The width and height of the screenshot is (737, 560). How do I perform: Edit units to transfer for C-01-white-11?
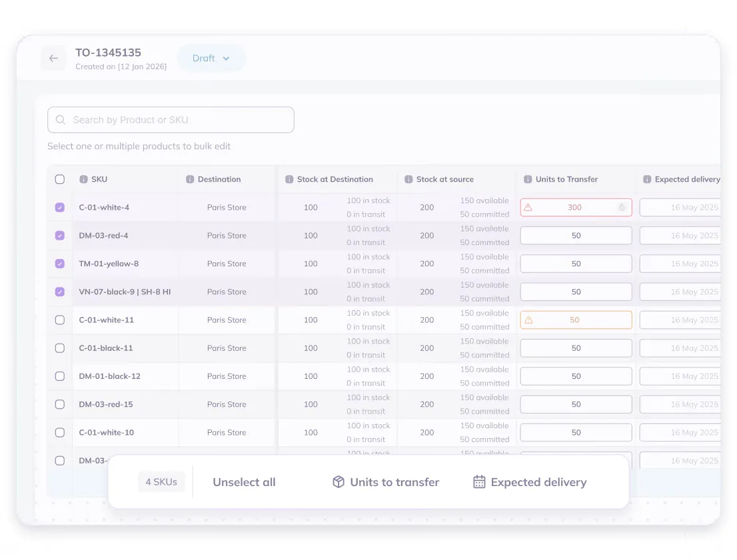[576, 320]
